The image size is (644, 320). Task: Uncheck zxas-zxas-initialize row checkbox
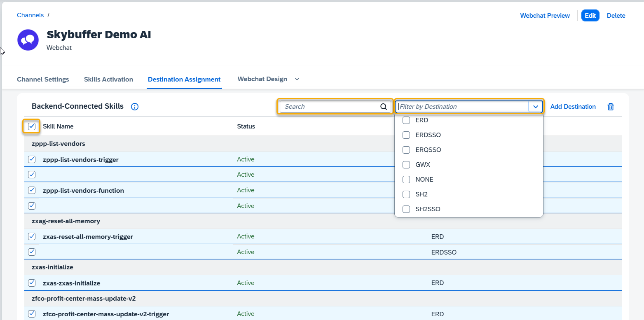(x=32, y=283)
